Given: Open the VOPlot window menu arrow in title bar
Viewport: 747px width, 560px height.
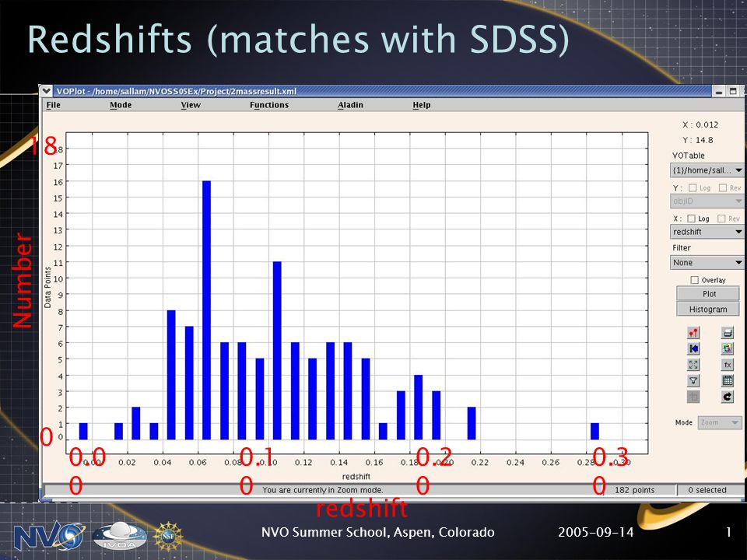Looking at the screenshot, I should click(x=46, y=90).
